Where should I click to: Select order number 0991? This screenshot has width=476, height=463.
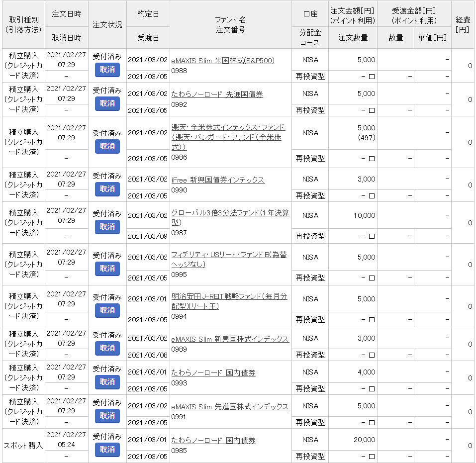(x=179, y=417)
